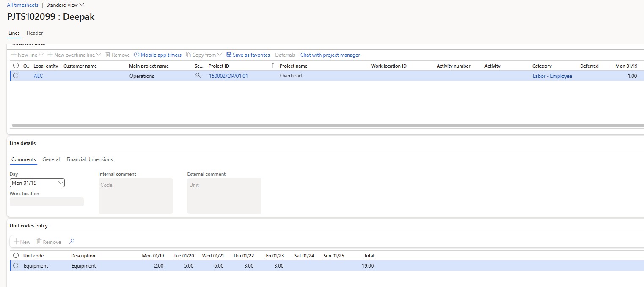
Task: Open the Financial dimensions tab
Action: [x=90, y=159]
